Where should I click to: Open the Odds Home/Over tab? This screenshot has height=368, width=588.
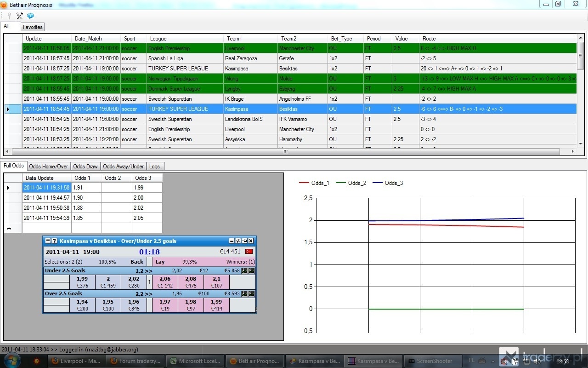click(x=48, y=167)
